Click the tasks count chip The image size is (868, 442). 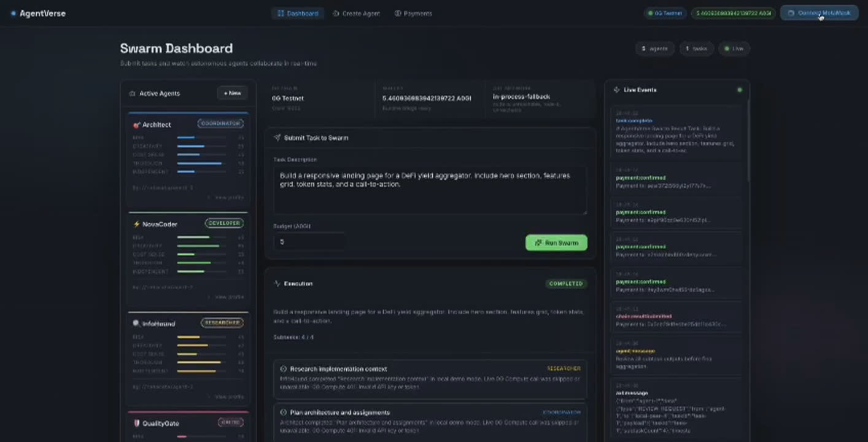pyautogui.click(x=696, y=48)
